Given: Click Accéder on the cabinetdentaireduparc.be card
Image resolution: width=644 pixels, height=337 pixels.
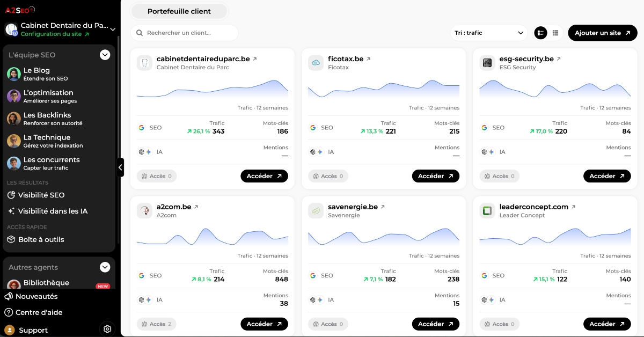Looking at the screenshot, I should [x=264, y=176].
